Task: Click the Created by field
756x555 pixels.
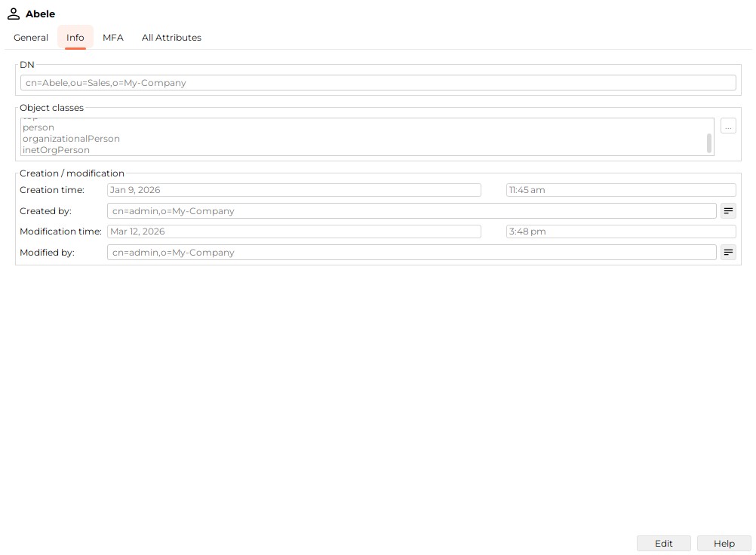Action: click(412, 211)
